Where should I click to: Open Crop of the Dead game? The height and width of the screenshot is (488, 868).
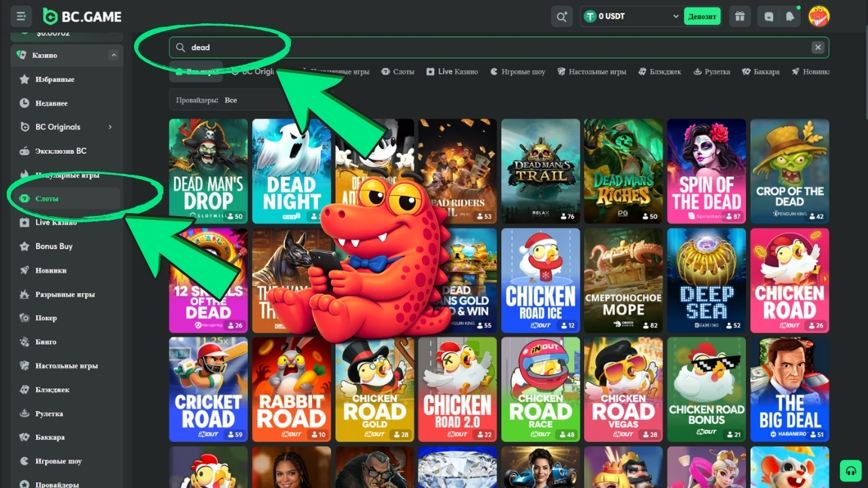(790, 171)
